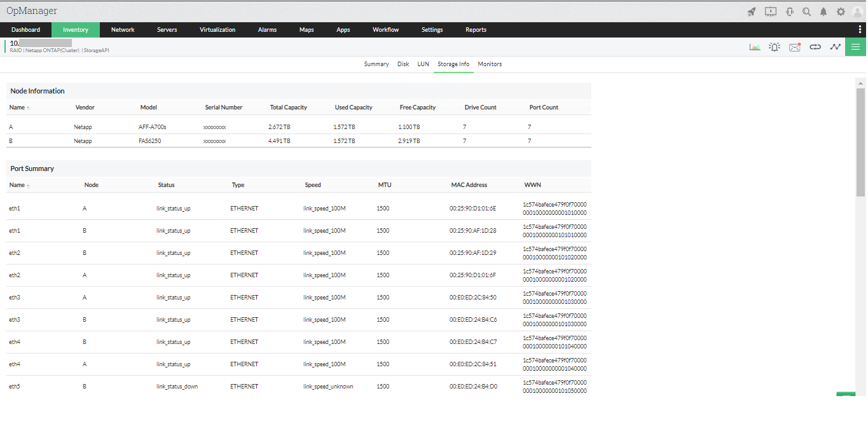Click the ringing alarm bell icon
The height and width of the screenshot is (426, 868).
pyautogui.click(x=775, y=47)
